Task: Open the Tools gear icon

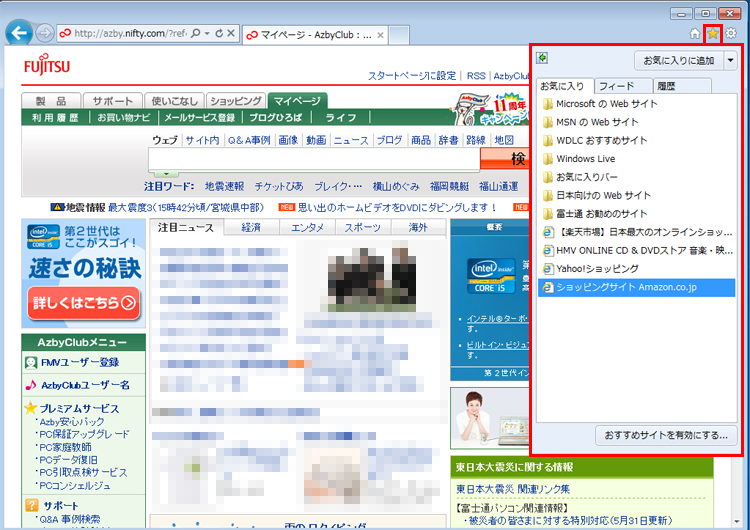Action: 731,33
